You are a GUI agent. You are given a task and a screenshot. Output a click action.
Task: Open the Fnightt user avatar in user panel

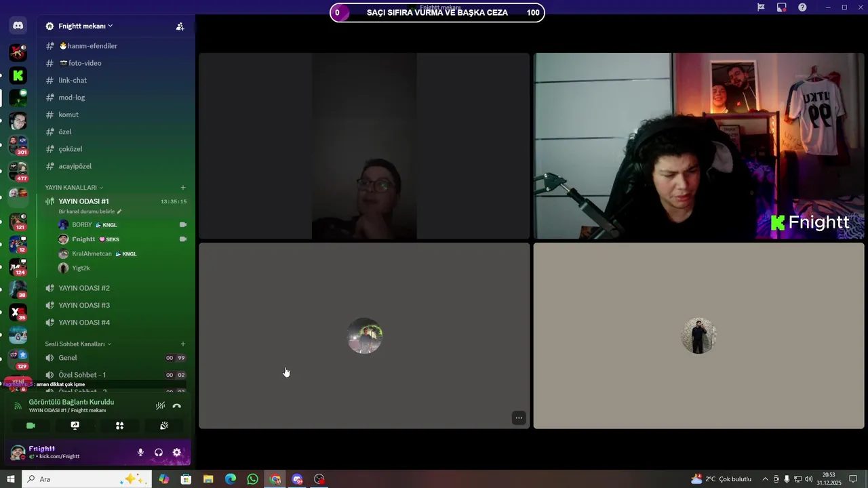coord(18,453)
